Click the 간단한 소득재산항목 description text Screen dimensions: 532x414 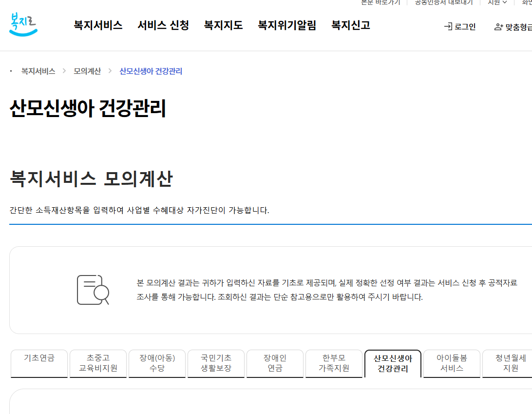(139, 210)
